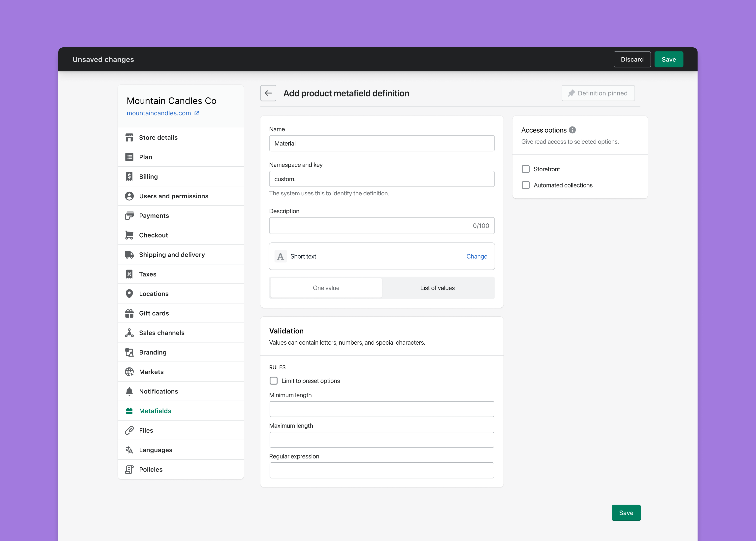The image size is (756, 541).
Task: Click the Notifications bell icon
Action: (129, 391)
